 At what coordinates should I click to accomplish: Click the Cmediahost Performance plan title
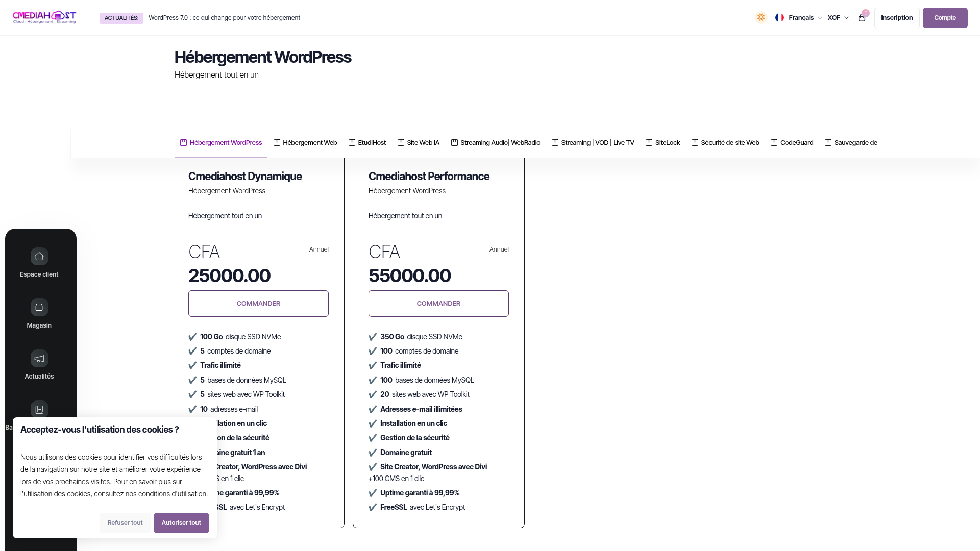pyautogui.click(x=429, y=177)
